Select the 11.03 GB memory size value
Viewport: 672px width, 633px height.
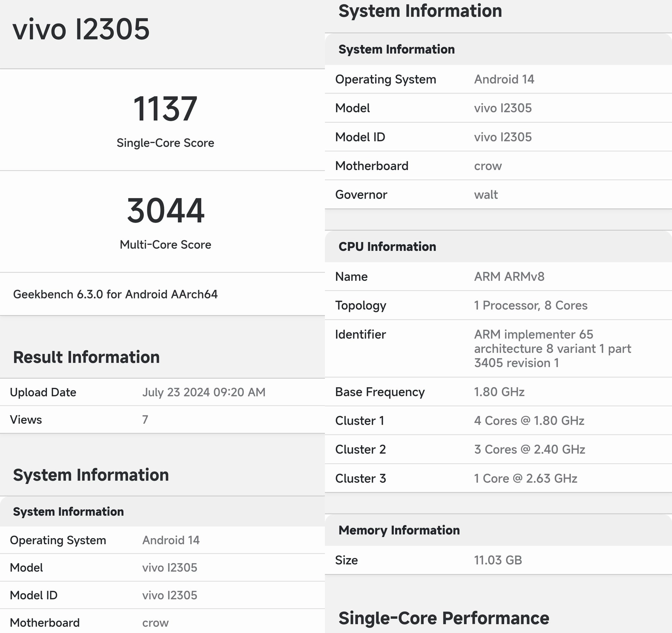coord(498,561)
